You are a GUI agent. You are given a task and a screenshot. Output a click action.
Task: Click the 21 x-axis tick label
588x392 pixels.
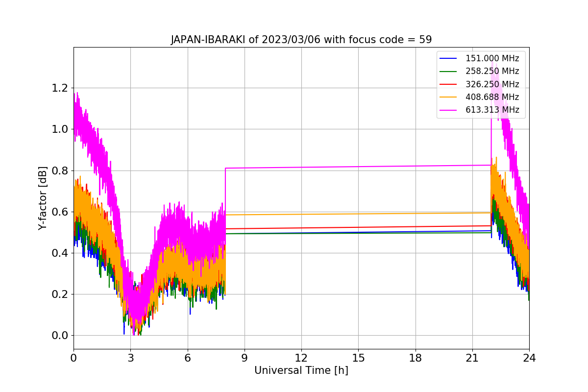click(472, 358)
